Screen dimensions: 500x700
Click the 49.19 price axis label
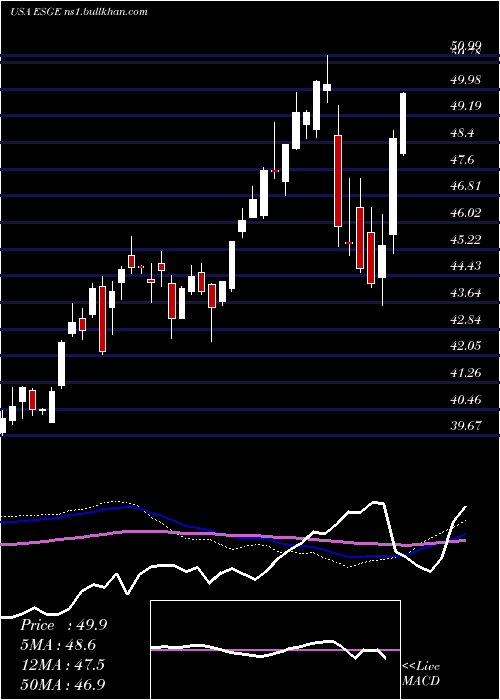point(466,106)
